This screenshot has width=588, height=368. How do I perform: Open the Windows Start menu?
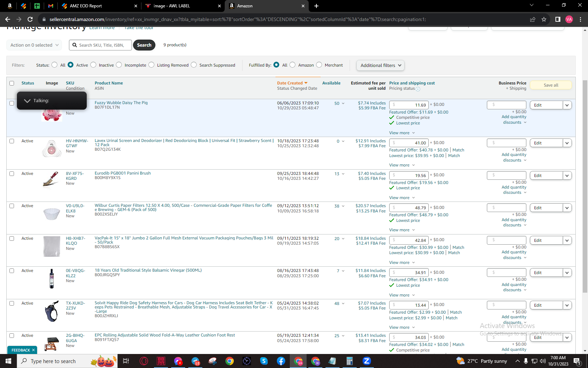[8, 361]
